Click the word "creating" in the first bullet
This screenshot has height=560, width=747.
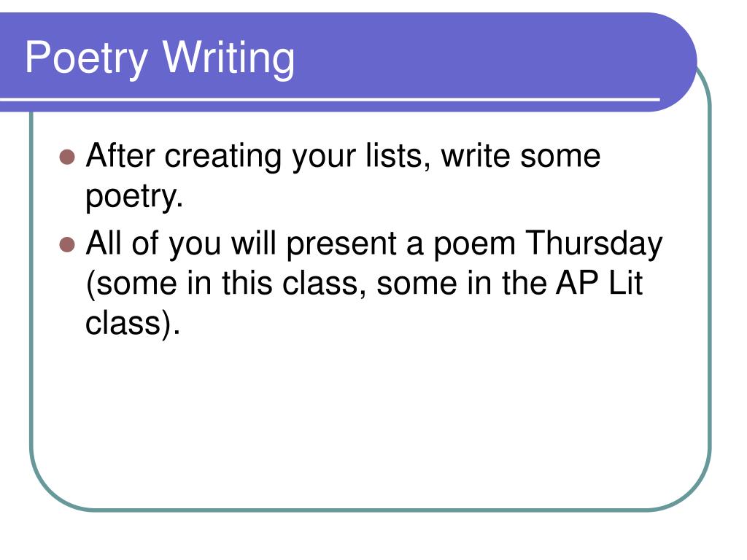[223, 157]
